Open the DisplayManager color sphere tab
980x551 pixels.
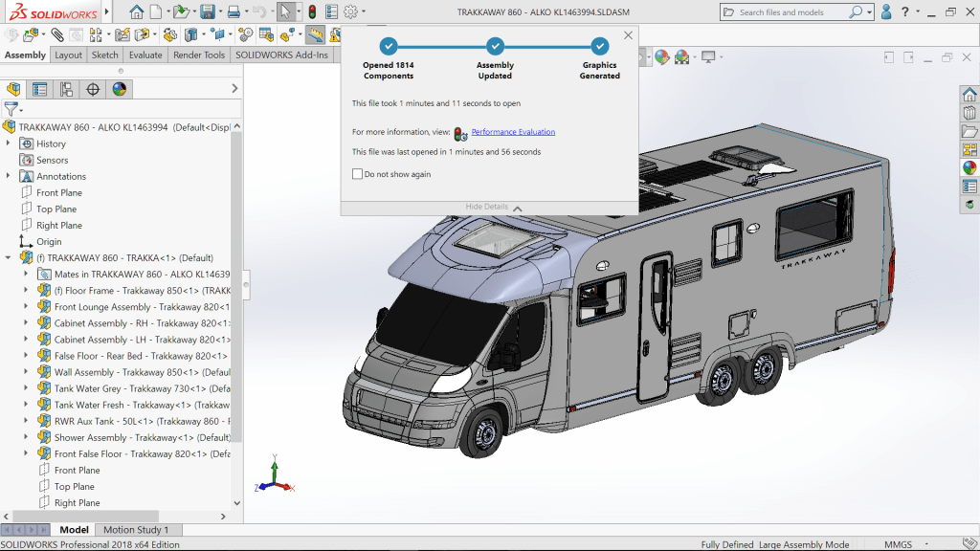point(119,90)
